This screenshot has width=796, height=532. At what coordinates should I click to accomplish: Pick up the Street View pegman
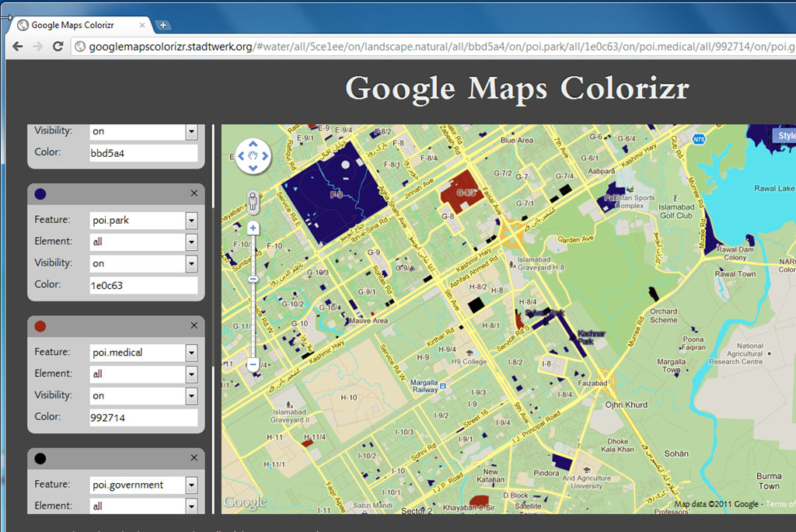tap(253, 202)
